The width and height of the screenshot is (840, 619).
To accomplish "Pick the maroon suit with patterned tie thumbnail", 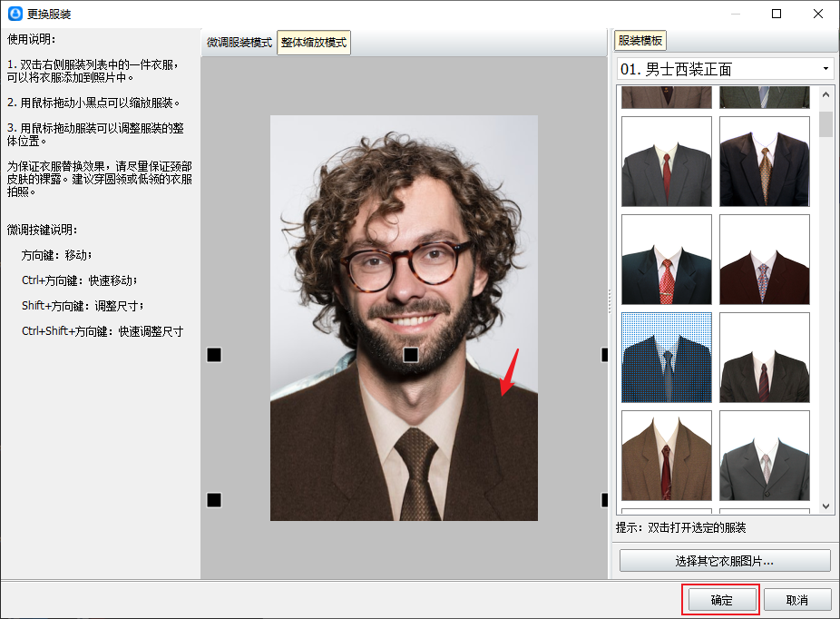I will tap(764, 260).
